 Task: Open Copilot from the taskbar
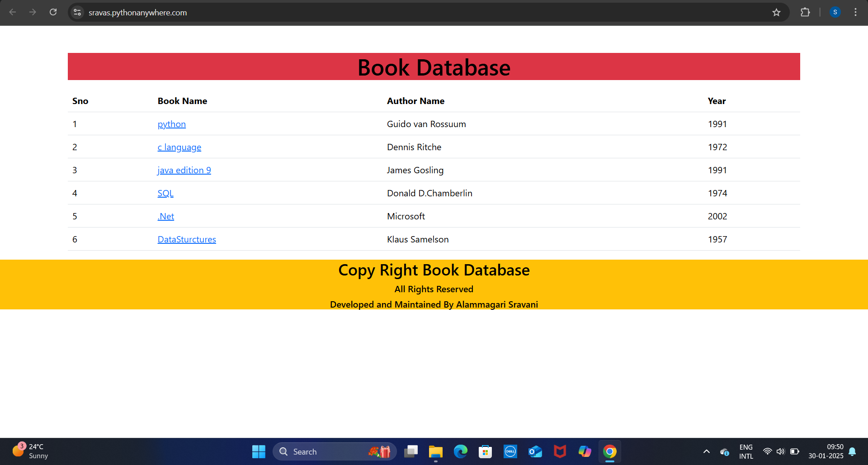click(585, 451)
